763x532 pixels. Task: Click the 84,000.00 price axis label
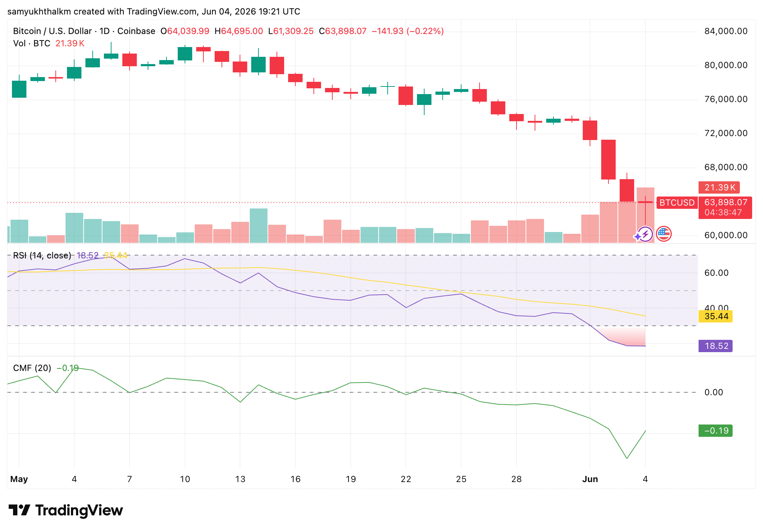pyautogui.click(x=726, y=31)
